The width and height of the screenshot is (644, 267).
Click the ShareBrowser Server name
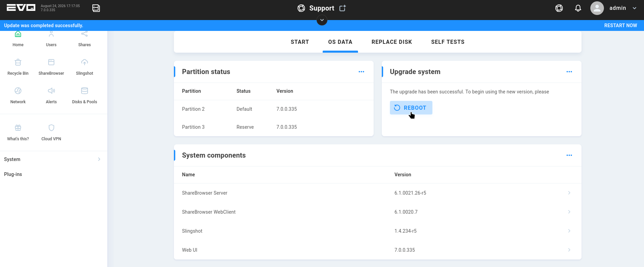tap(204, 193)
